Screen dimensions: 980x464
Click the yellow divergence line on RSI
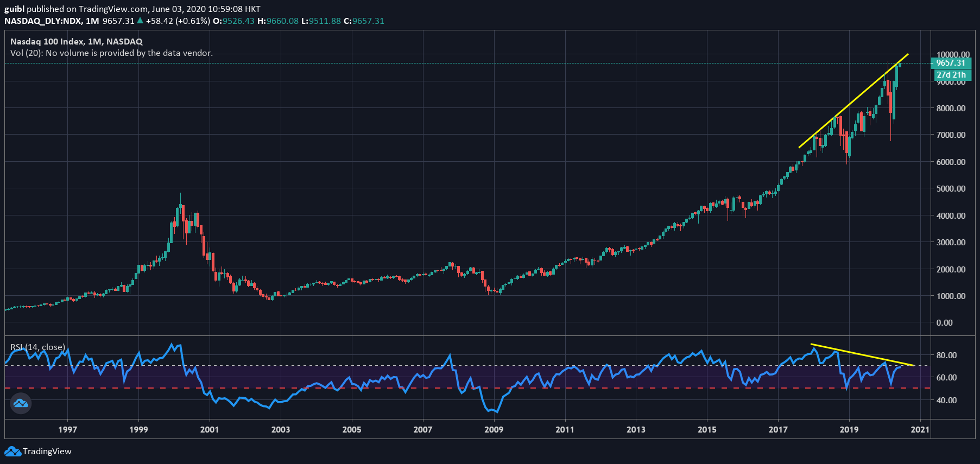click(863, 354)
